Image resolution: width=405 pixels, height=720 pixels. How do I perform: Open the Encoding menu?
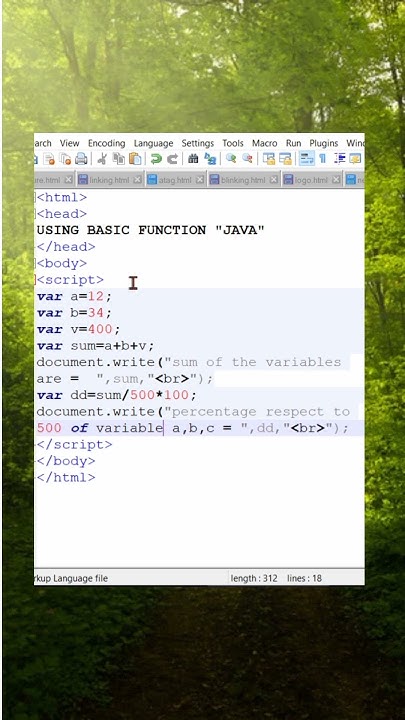(x=107, y=143)
